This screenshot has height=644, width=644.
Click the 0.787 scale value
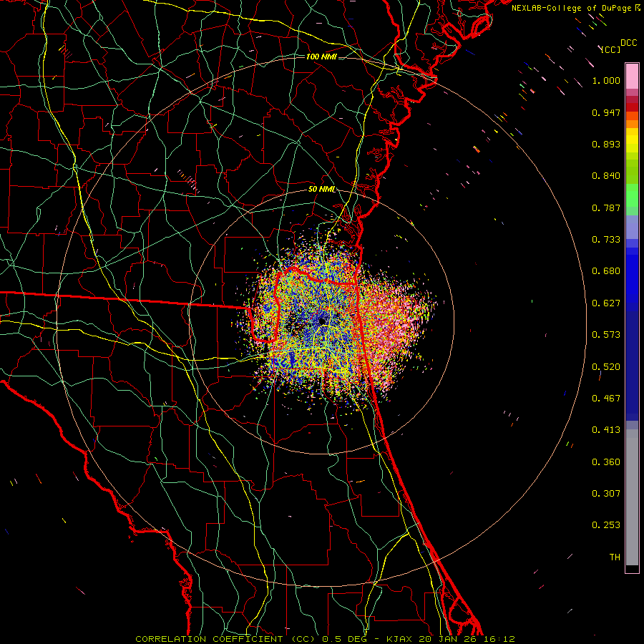click(606, 208)
